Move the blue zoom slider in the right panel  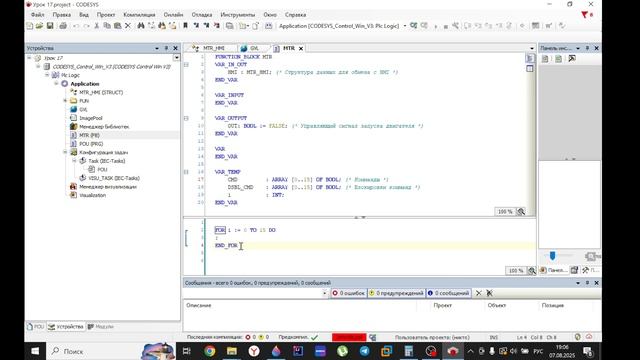pos(552,256)
